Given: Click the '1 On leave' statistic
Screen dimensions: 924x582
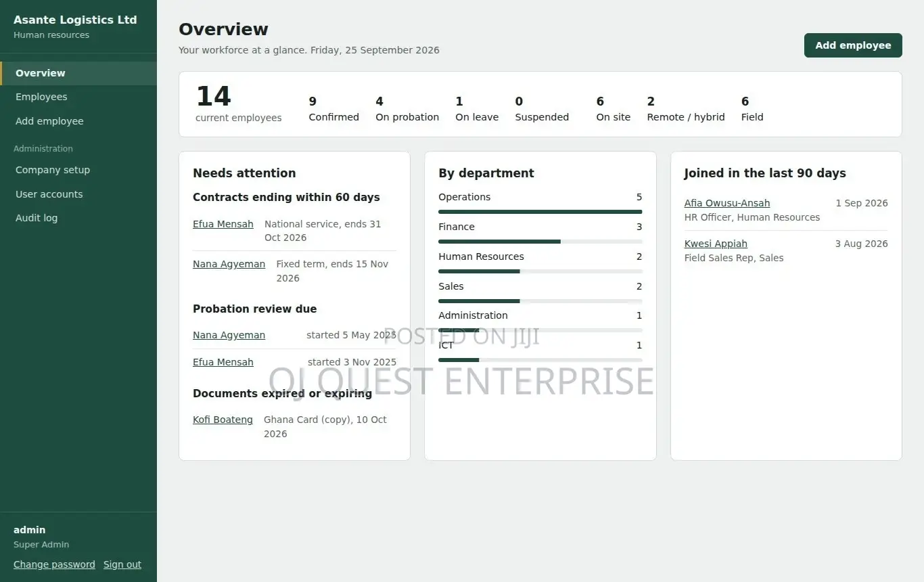Looking at the screenshot, I should (x=477, y=109).
